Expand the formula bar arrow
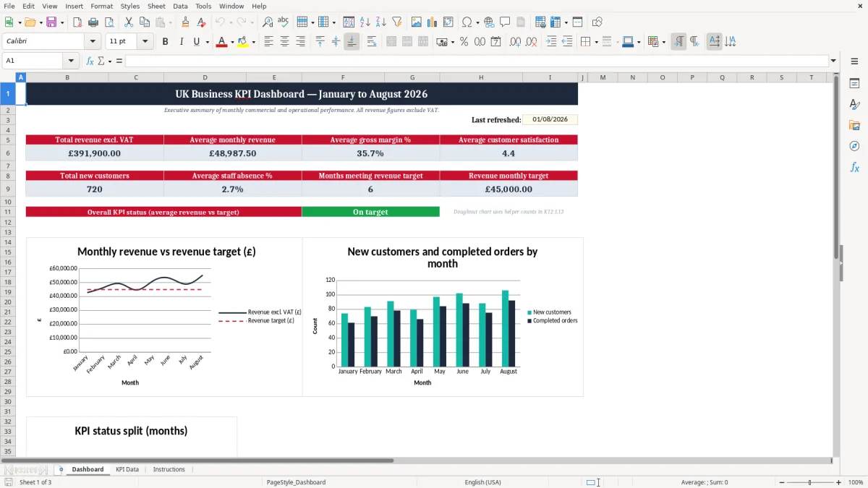 (833, 61)
